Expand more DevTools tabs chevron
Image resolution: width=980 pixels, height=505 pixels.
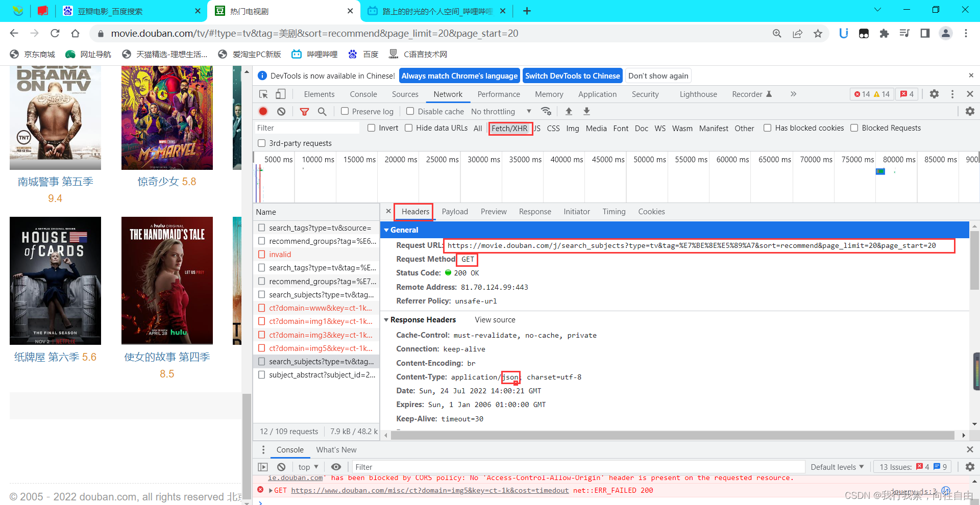(793, 94)
